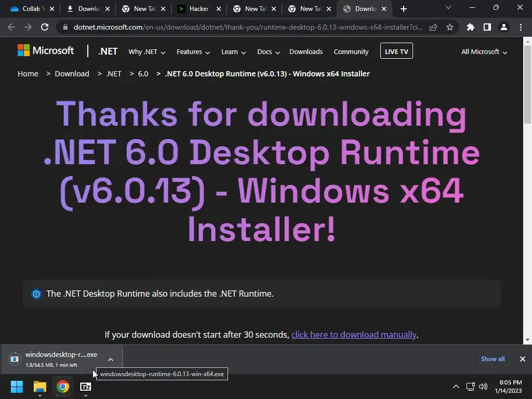Expand the Learn menu
This screenshot has height=399, width=532.
(x=233, y=52)
